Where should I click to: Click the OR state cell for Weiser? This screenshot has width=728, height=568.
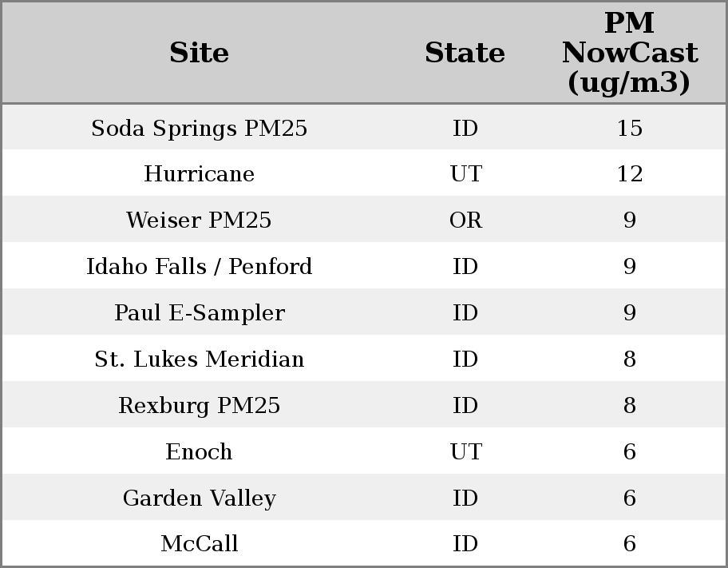tap(465, 220)
